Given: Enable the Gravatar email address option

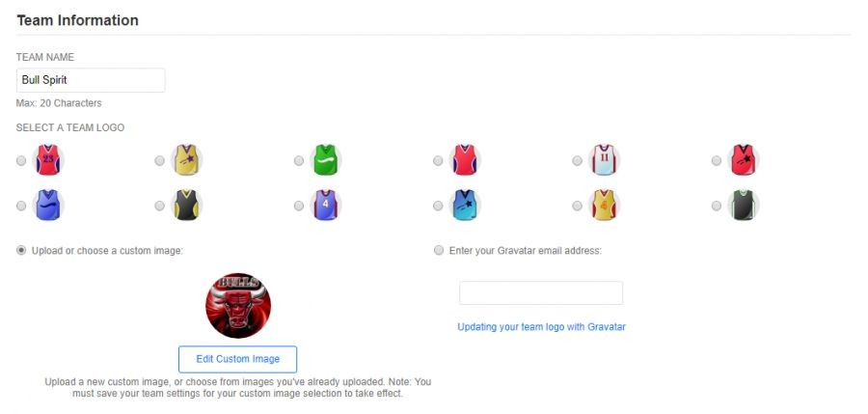Looking at the screenshot, I should point(439,251).
